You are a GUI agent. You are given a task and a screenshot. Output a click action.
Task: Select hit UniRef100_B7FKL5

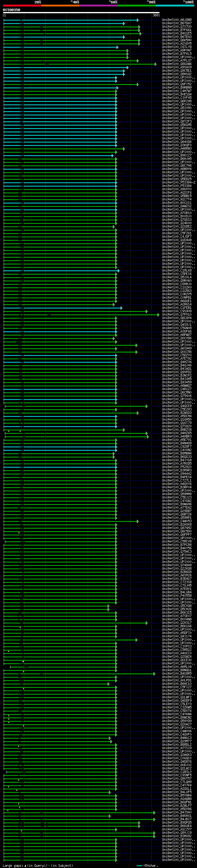[177, 54]
